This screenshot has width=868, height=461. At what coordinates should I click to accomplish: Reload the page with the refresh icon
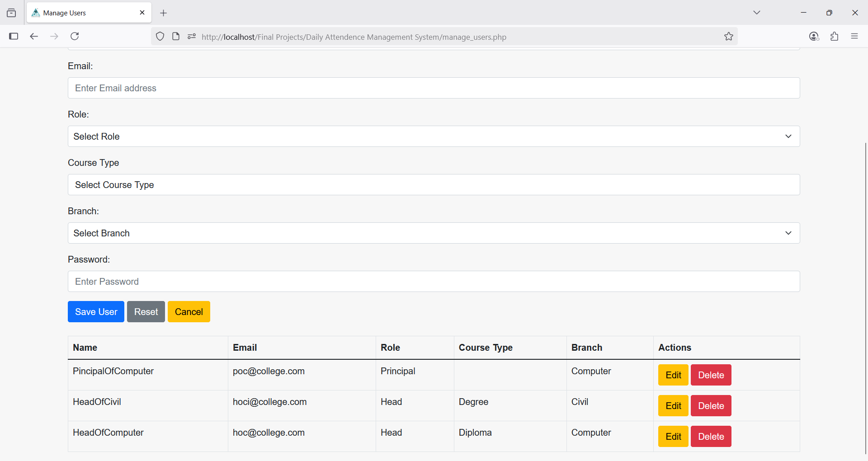75,36
